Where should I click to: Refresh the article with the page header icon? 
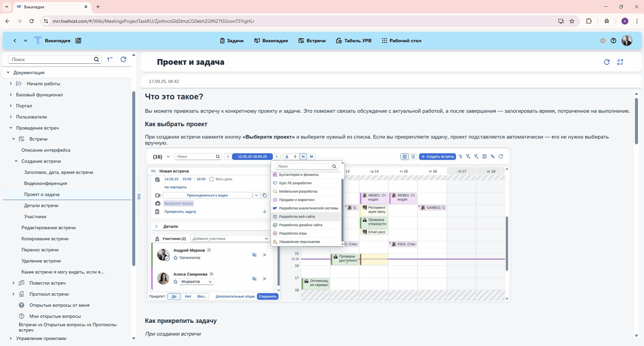606,62
